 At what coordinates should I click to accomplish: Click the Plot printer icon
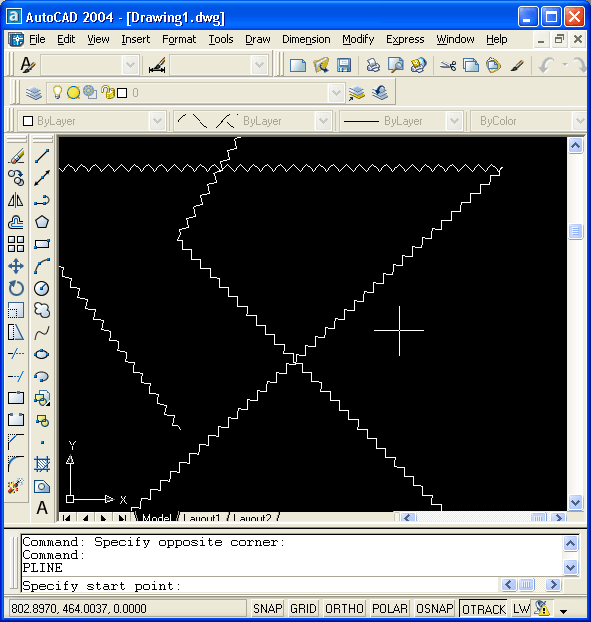pos(373,65)
